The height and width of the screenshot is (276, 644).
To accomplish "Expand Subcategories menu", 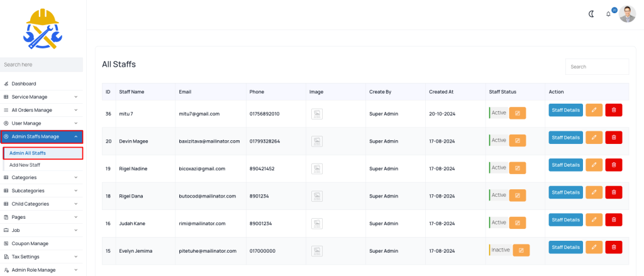I will point(42,190).
